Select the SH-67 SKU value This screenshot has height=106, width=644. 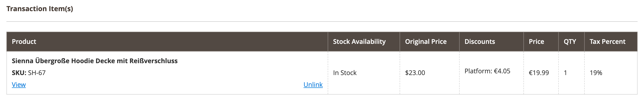[x=37, y=73]
